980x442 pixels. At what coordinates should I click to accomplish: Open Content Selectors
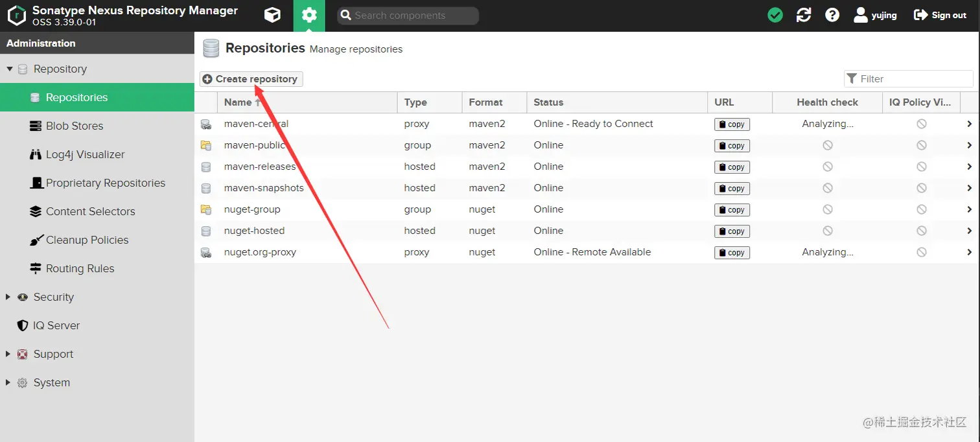pos(97,211)
